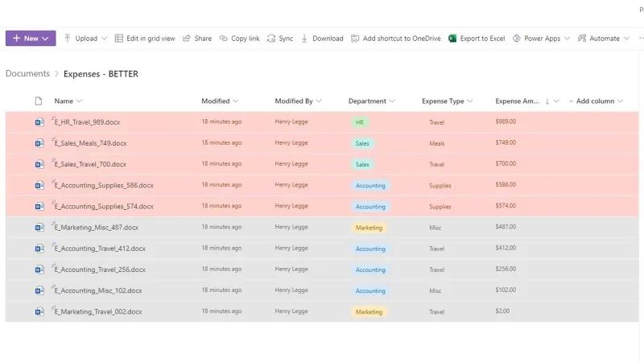Viewport: 644px width, 362px height.
Task: Click Add shortcut to OneDrive label
Action: pyautogui.click(x=402, y=38)
